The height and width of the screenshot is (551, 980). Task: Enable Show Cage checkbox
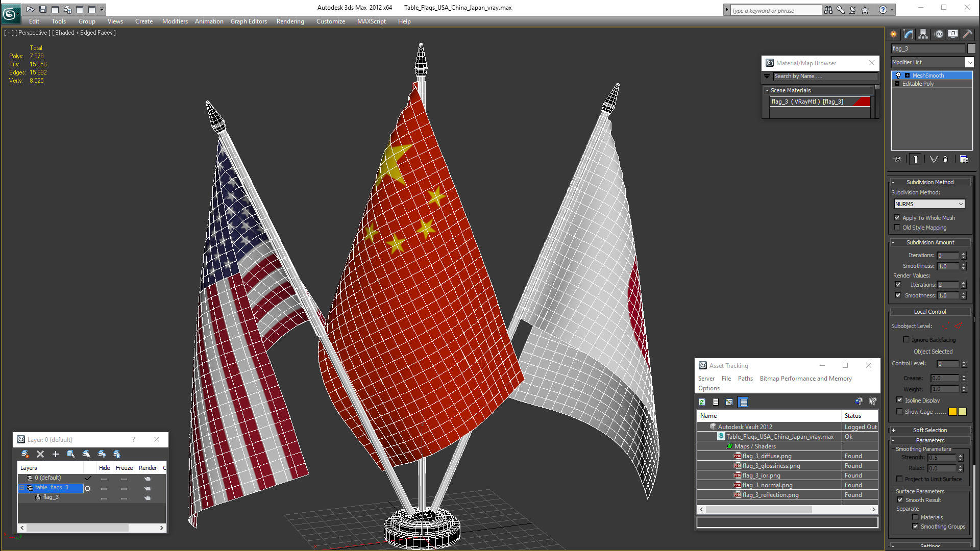point(899,412)
